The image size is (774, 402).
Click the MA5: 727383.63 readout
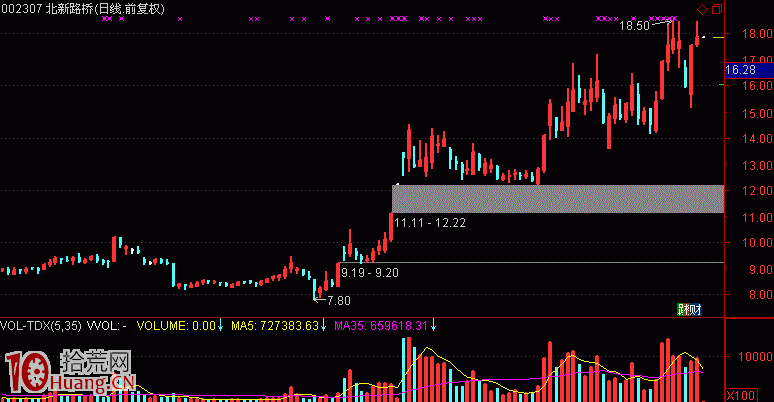[x=275, y=325]
